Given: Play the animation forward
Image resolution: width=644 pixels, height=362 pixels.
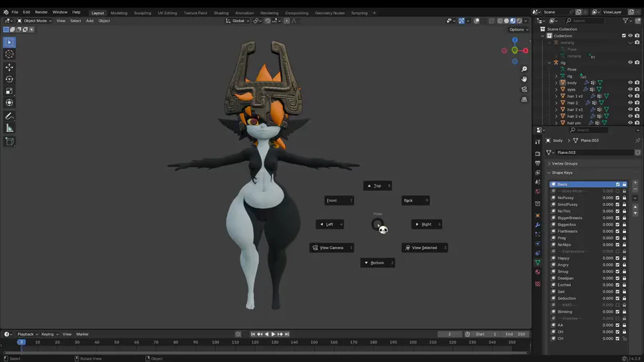Looking at the screenshot, I should pos(273,334).
